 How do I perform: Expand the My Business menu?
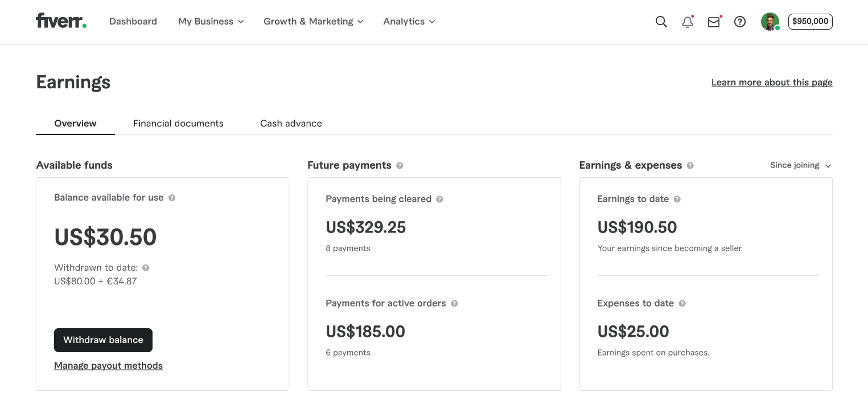coord(211,22)
